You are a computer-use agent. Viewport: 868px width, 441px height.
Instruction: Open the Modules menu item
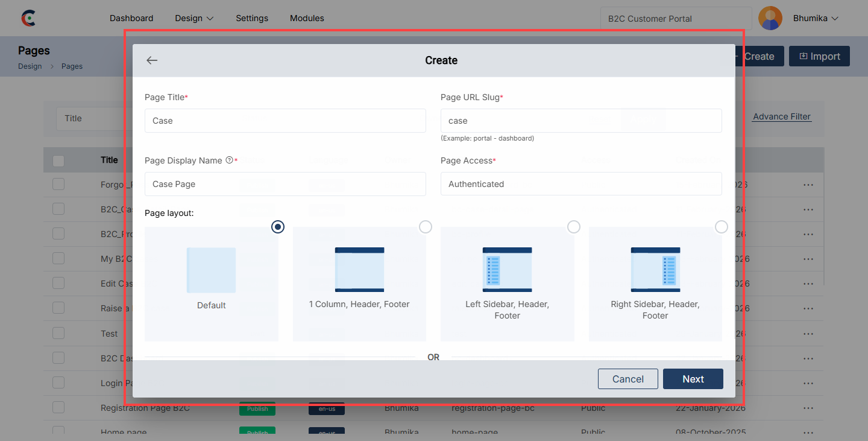(307, 18)
